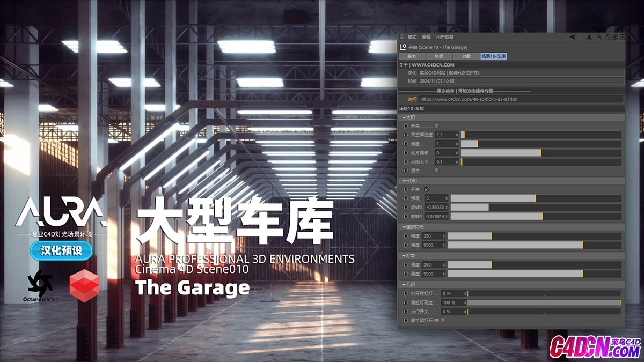Uncheck the HDRI 开关 checkbox
This screenshot has height=362, width=644.
[x=427, y=189]
